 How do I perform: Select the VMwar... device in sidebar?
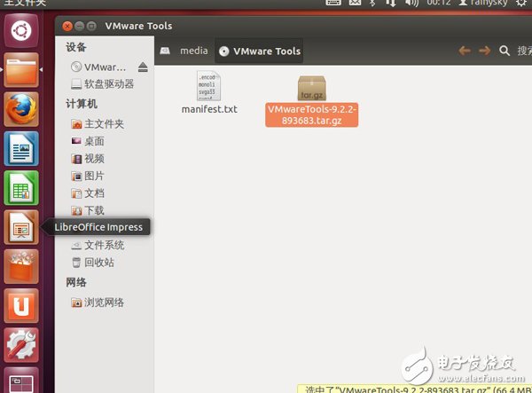click(98, 67)
